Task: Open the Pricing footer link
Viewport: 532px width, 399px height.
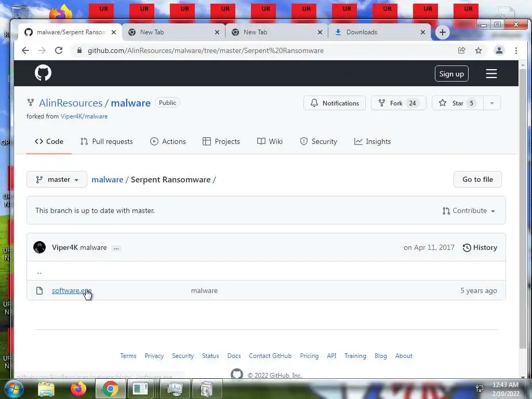Action: [309, 356]
